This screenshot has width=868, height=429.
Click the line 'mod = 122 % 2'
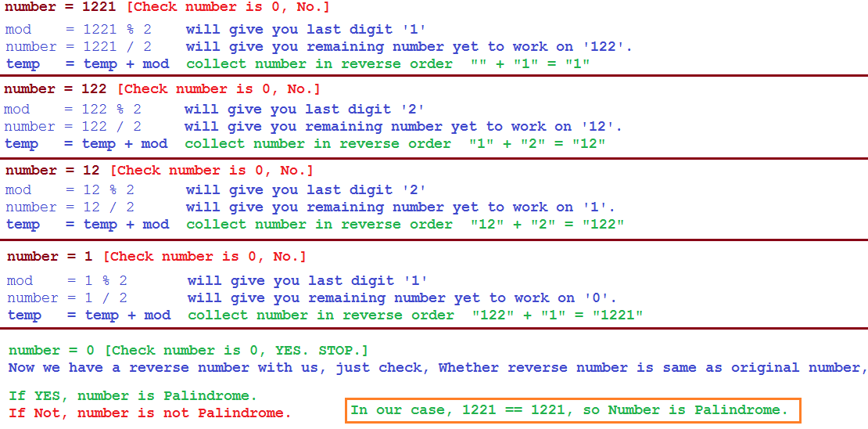(73, 109)
